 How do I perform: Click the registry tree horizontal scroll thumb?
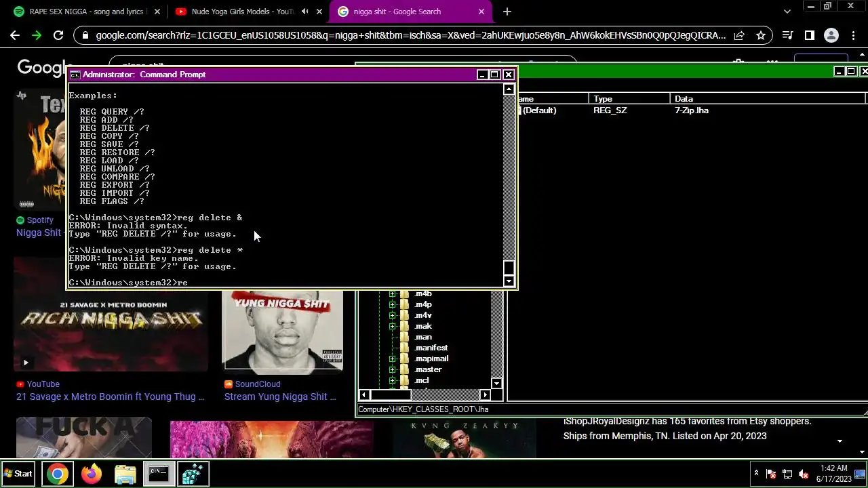coord(391,394)
